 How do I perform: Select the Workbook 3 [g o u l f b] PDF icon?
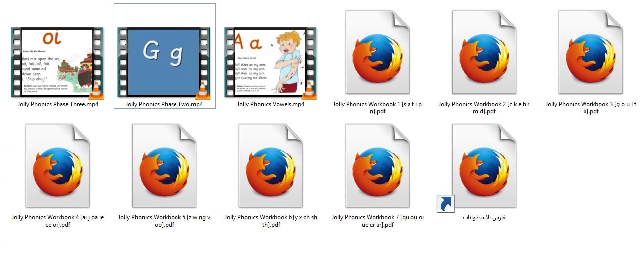point(590,53)
